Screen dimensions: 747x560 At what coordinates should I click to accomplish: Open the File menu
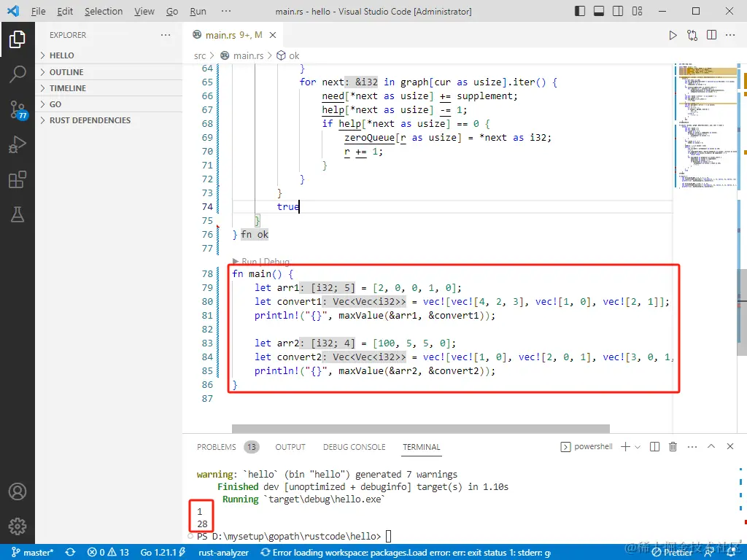click(38, 11)
